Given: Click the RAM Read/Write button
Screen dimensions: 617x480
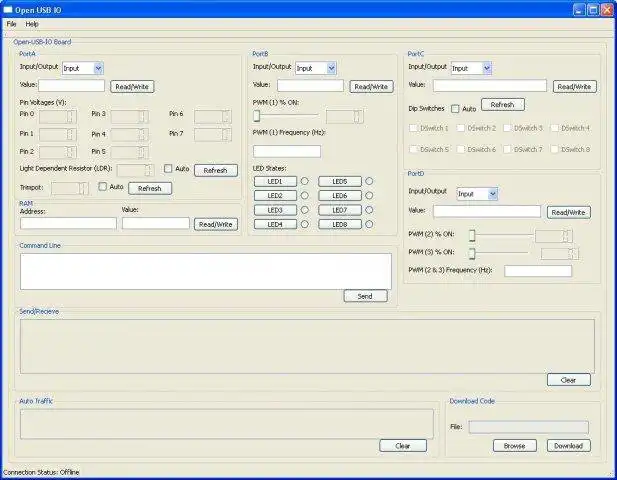Looking at the screenshot, I should point(216,224).
